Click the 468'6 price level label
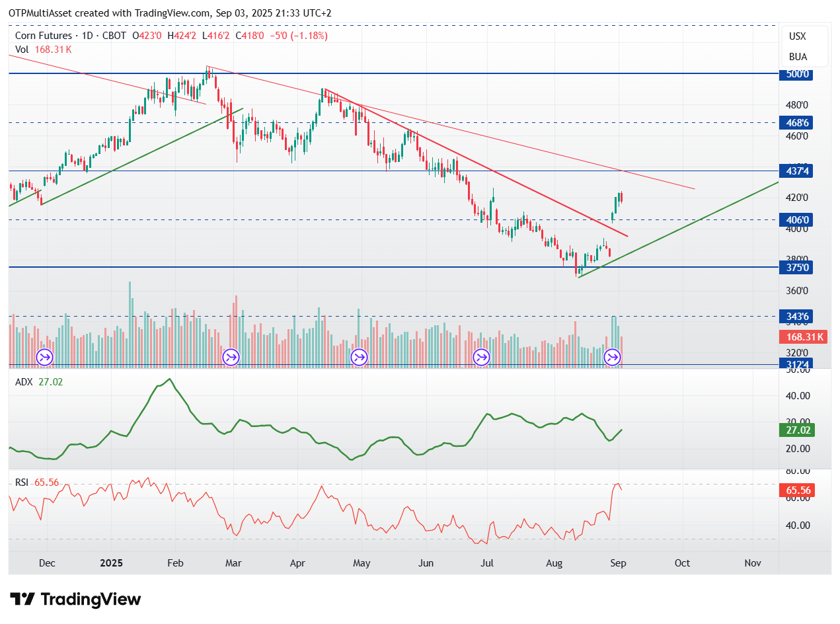 [x=798, y=123]
